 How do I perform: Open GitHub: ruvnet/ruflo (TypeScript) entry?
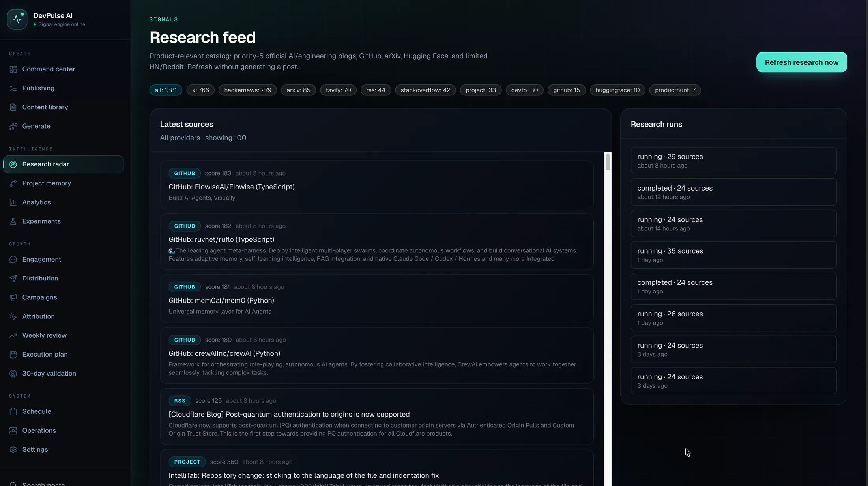[377, 242]
